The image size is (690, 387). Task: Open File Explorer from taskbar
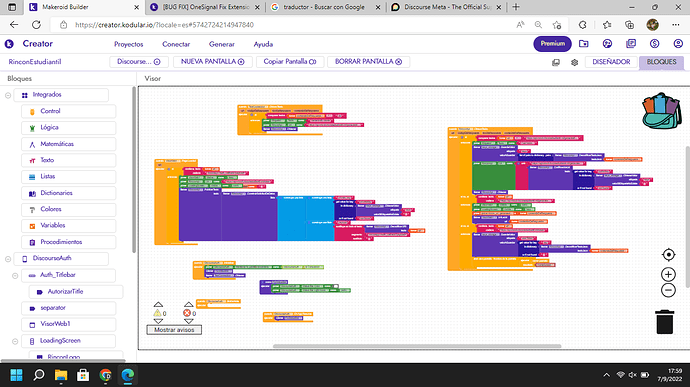[61, 375]
